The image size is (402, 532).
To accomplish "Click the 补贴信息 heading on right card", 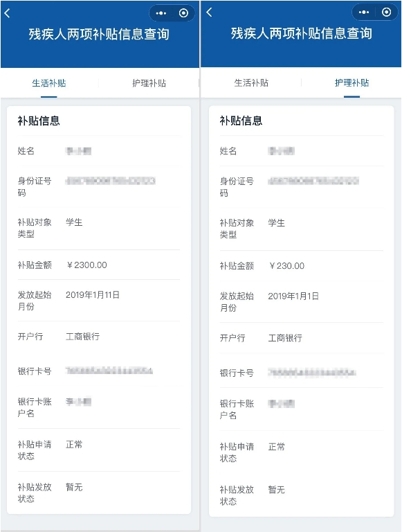I will point(241,121).
